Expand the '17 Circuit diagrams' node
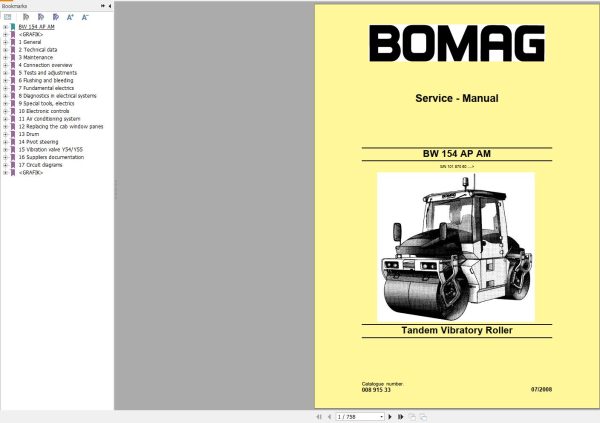600x423 pixels. (x=5, y=165)
